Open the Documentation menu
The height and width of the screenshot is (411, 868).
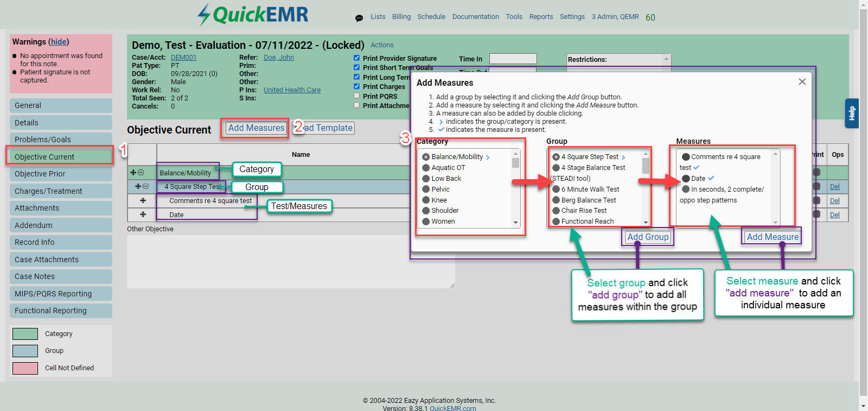tap(476, 17)
